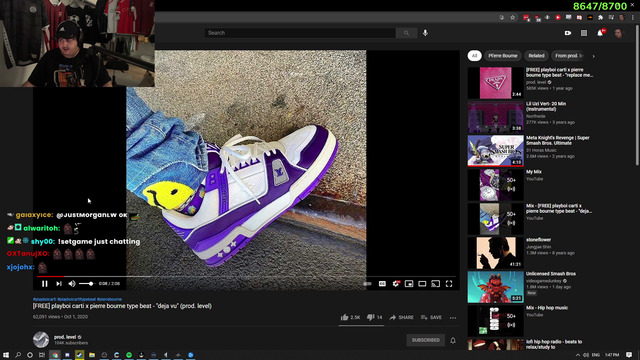Screen dimensions: 640x360
Task: Open the prod. level channel avatar
Action: (x=41, y=340)
